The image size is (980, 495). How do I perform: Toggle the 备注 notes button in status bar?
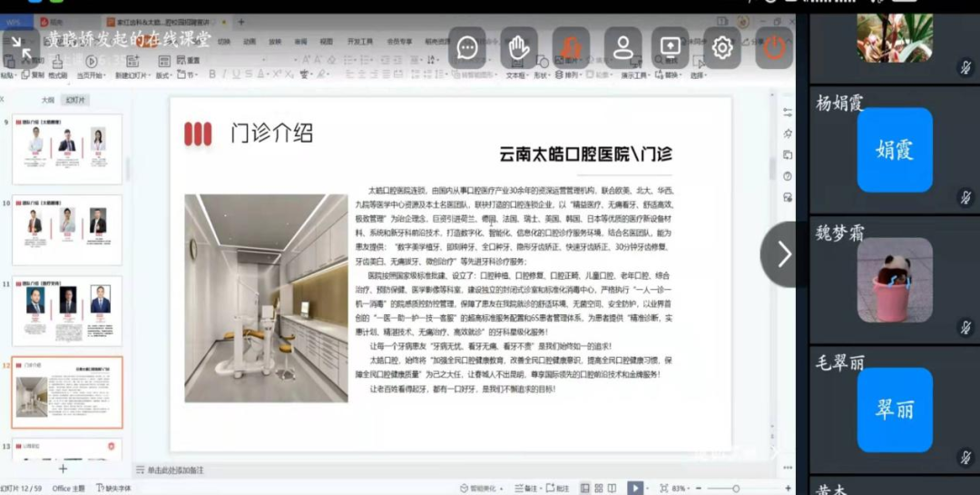526,488
